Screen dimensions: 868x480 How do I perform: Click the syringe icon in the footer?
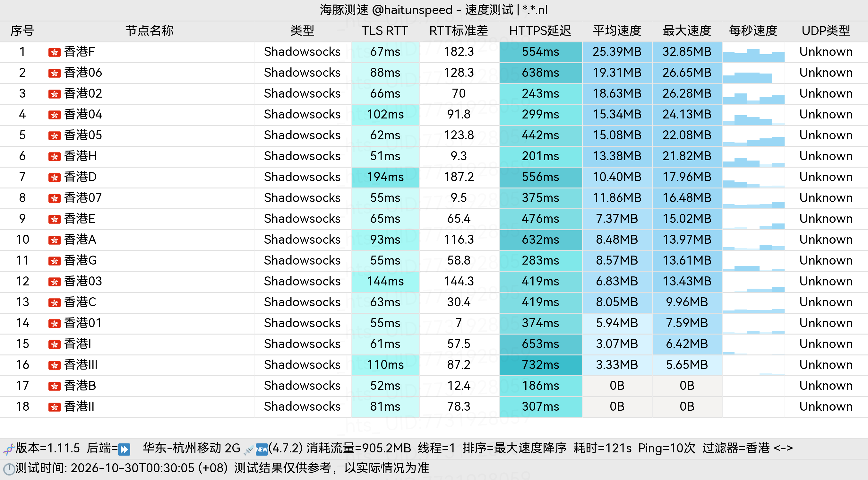249,449
